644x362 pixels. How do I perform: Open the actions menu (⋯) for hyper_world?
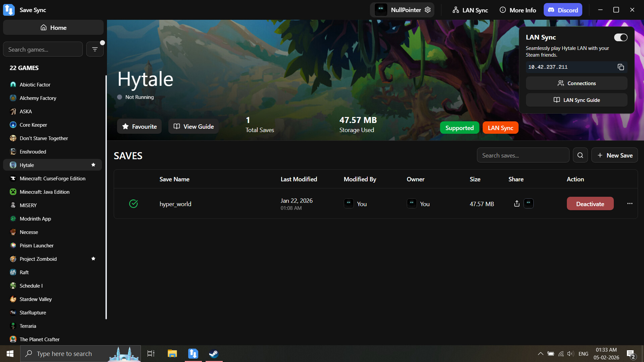(x=629, y=203)
